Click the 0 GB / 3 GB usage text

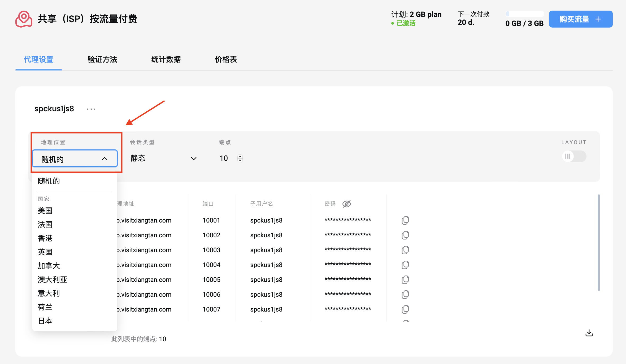point(524,23)
